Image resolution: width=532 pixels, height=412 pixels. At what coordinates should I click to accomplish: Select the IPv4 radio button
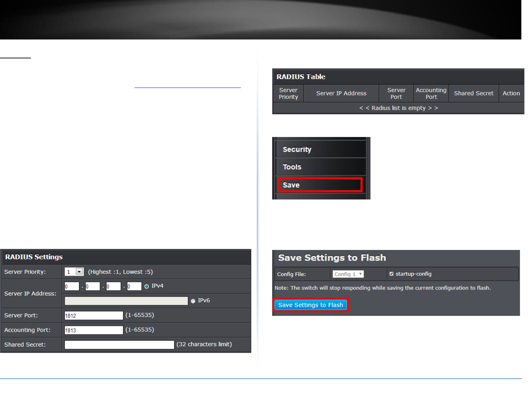coord(147,286)
